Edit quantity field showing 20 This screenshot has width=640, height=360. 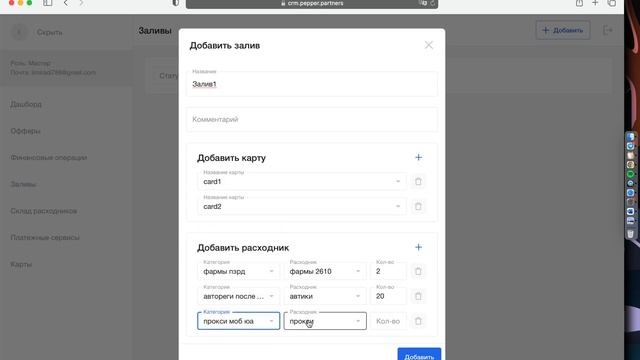pos(388,296)
